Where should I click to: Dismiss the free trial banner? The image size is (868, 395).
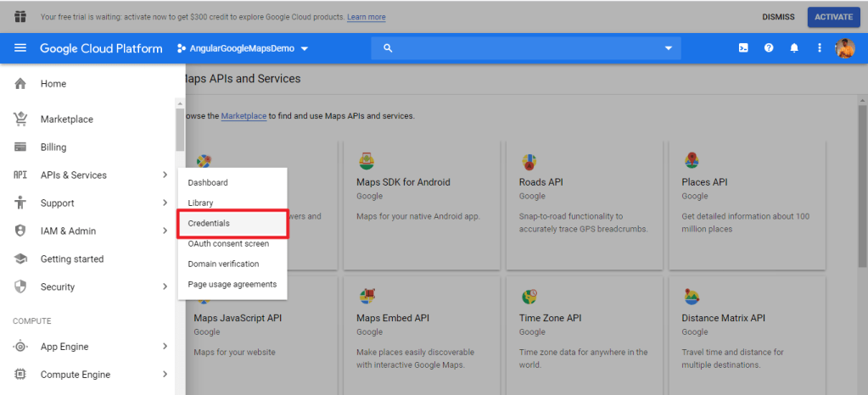tap(778, 16)
